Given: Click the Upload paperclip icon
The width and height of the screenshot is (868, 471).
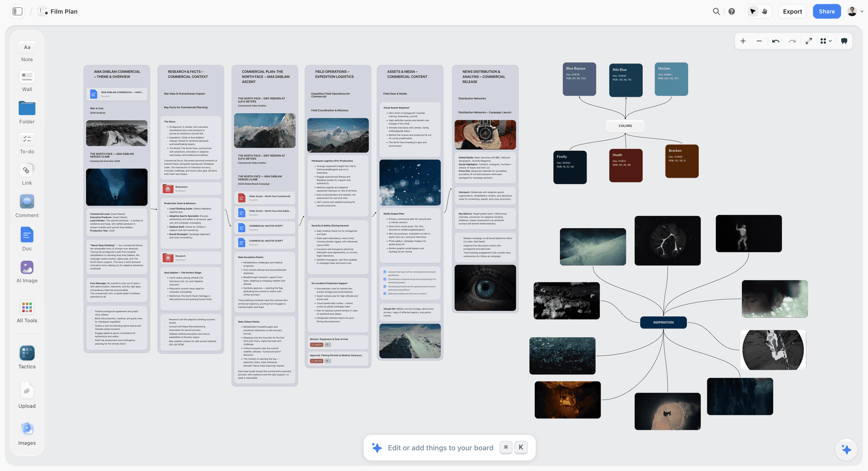Looking at the screenshot, I should coord(27,391).
